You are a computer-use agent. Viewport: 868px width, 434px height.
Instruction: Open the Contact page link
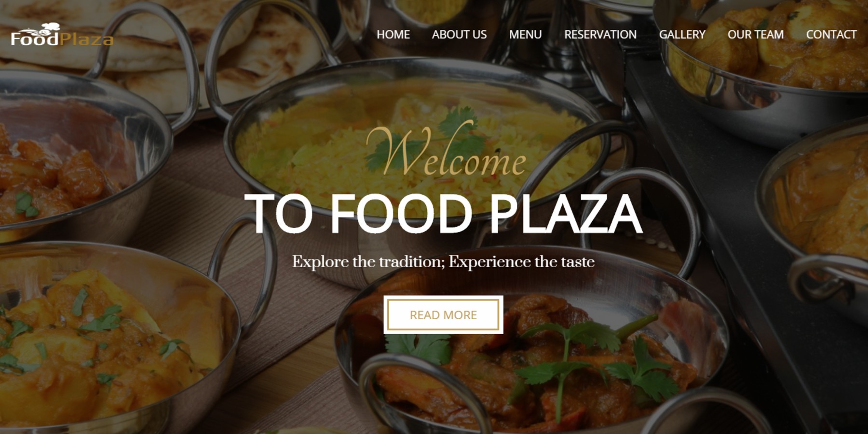coord(831,35)
